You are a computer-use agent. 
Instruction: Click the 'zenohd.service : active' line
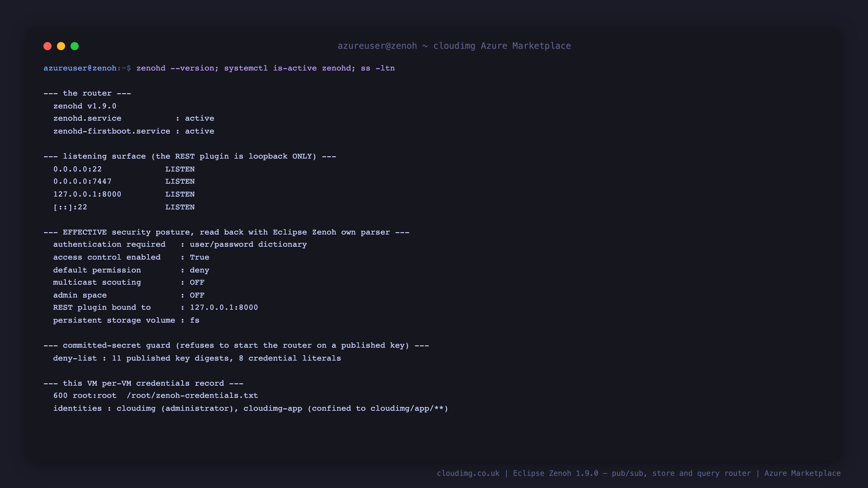[x=134, y=118]
